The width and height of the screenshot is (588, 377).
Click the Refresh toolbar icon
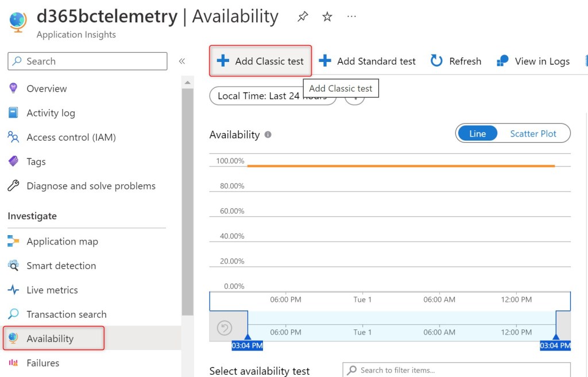tap(437, 61)
